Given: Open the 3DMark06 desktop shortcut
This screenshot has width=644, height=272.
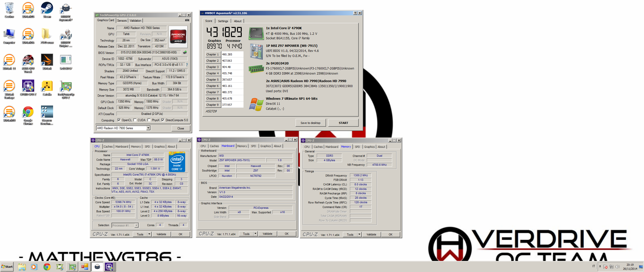Looking at the screenshot, I should [x=28, y=36].
